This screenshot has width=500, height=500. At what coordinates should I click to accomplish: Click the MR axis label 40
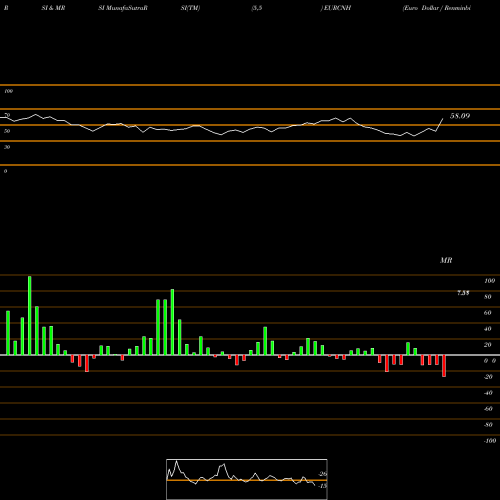click(488, 329)
